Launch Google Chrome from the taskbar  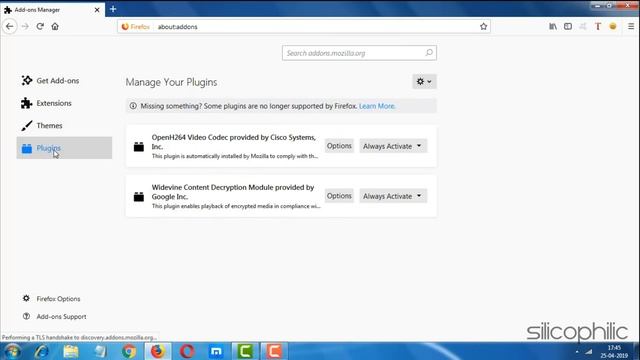[x=129, y=351]
